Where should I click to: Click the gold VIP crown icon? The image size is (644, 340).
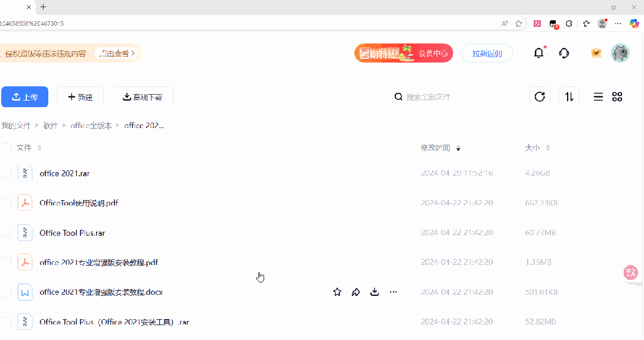tap(596, 53)
